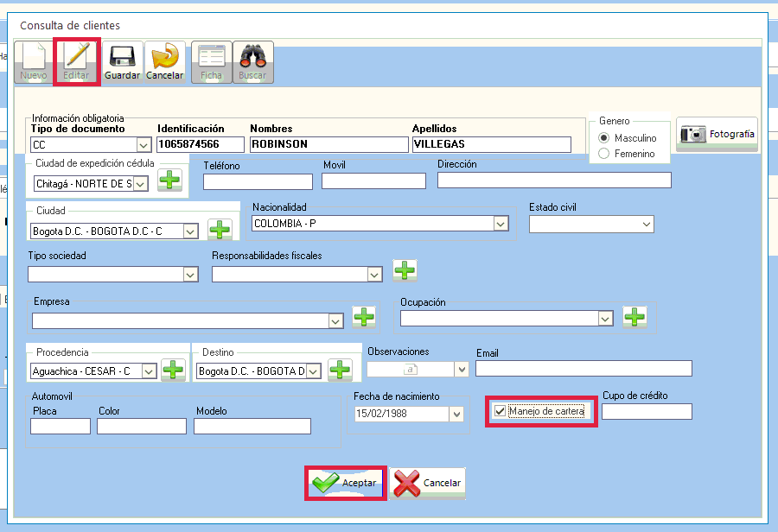Toggle the Manejo de cartera checkbox
The image size is (778, 532).
[x=500, y=411]
